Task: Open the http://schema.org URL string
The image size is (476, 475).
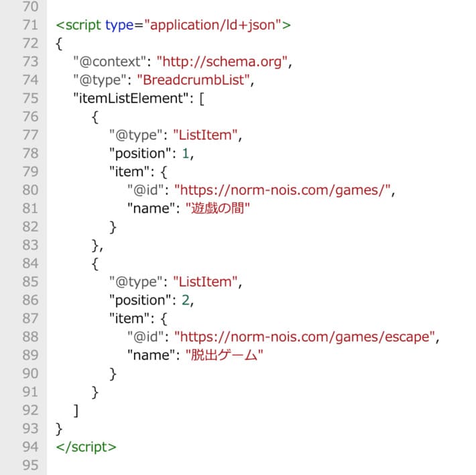Action: [x=223, y=62]
